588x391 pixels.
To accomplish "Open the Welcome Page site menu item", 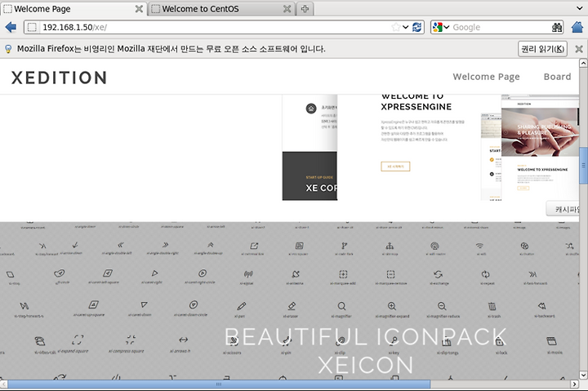I will click(486, 77).
